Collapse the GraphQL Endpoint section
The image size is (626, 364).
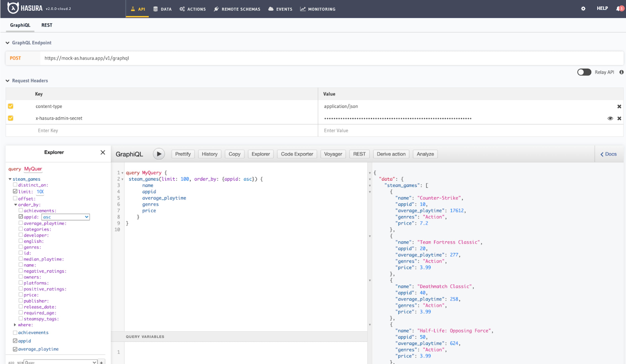(7, 43)
